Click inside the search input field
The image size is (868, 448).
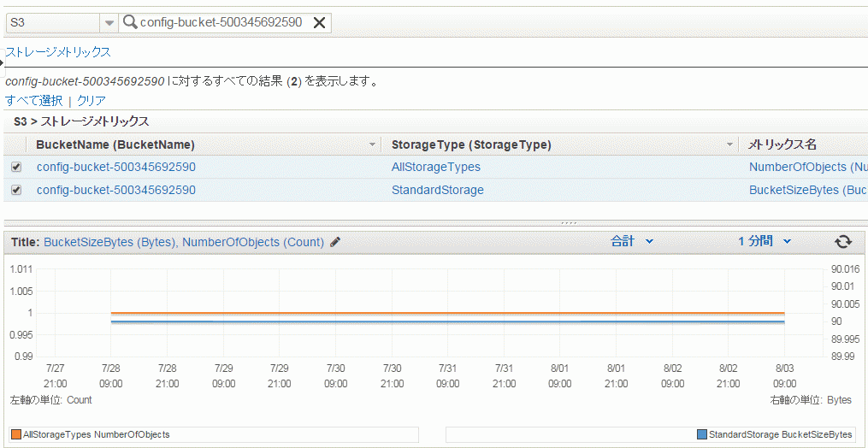[221, 22]
